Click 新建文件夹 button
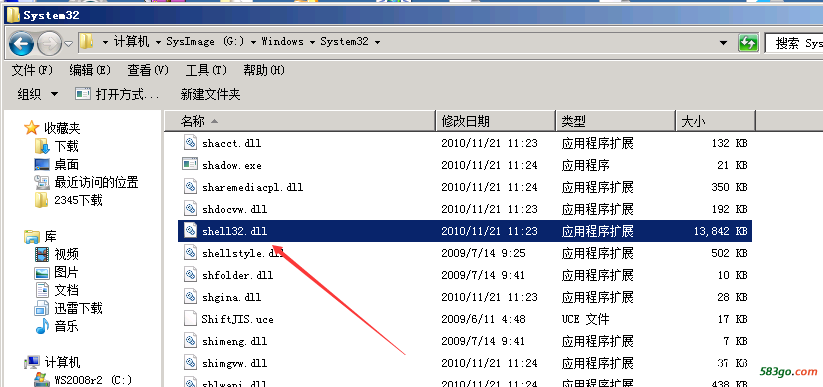The image size is (823, 387). [x=210, y=95]
